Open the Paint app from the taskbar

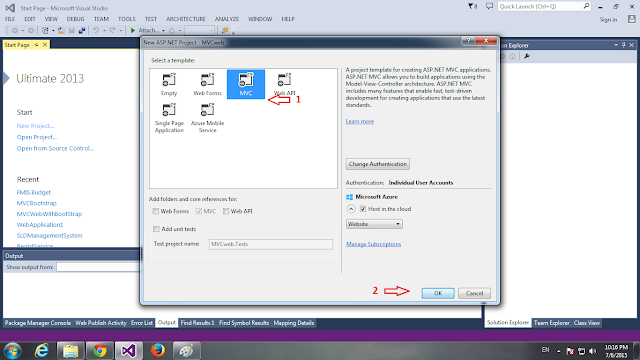187,351
